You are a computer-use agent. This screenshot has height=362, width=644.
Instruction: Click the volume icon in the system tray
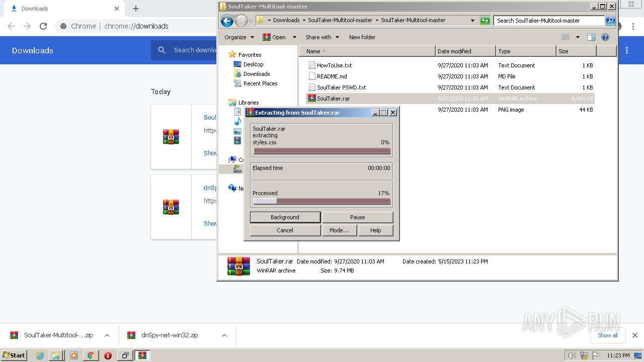click(572, 355)
